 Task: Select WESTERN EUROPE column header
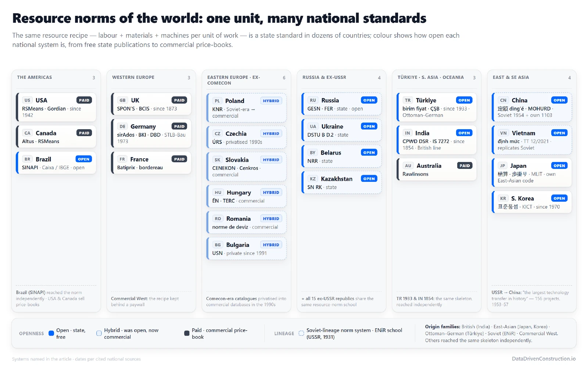tap(133, 77)
